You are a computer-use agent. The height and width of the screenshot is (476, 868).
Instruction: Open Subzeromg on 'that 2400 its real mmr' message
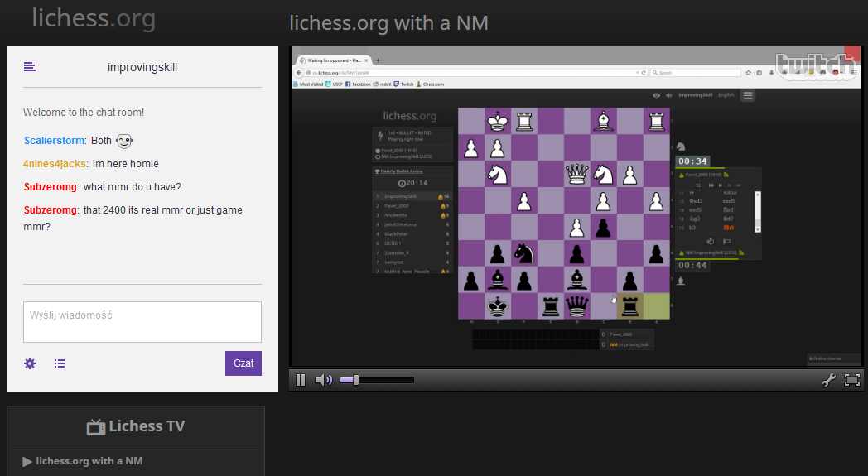click(x=51, y=210)
